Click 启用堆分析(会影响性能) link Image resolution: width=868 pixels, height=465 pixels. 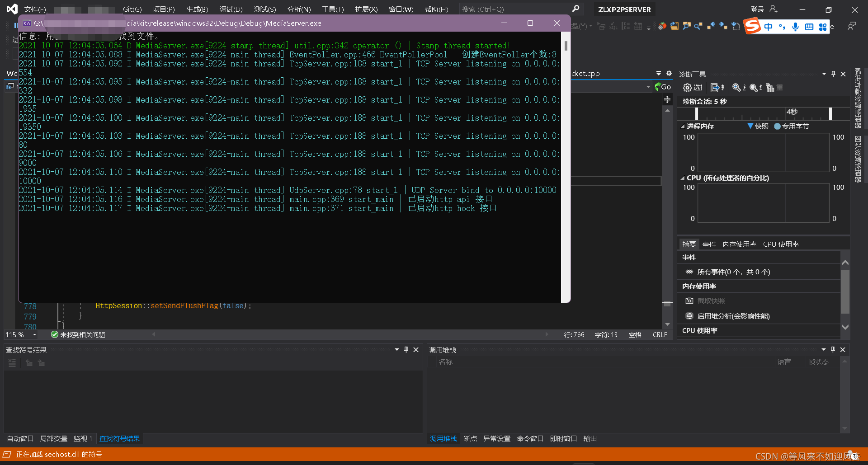point(733,316)
